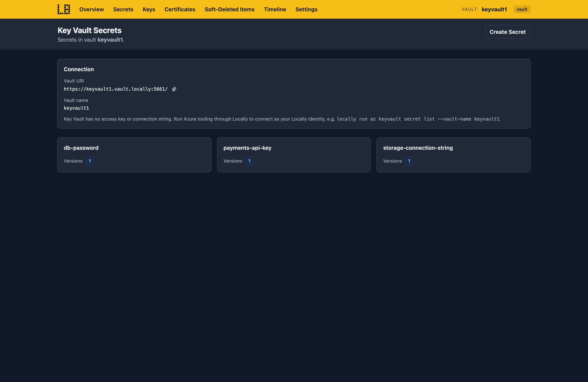
Task: Select the Vault URI https://keyvault1.vault.locally:5661/ text
Action: tap(116, 89)
